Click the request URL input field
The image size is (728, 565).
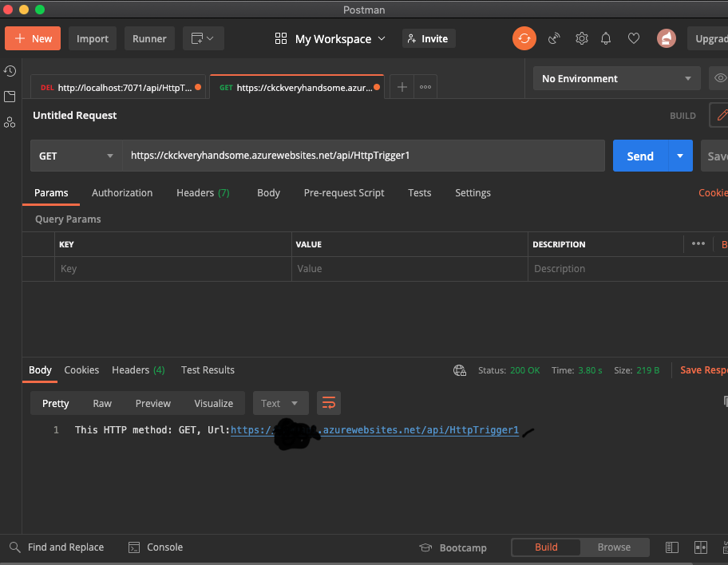363,156
